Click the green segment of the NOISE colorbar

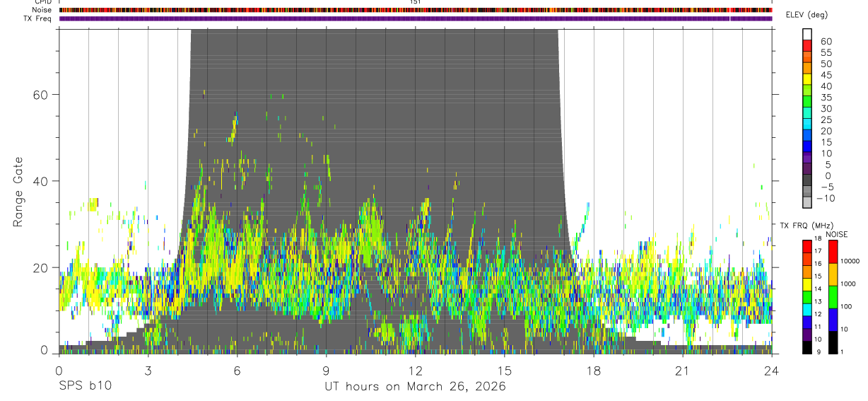point(832,297)
